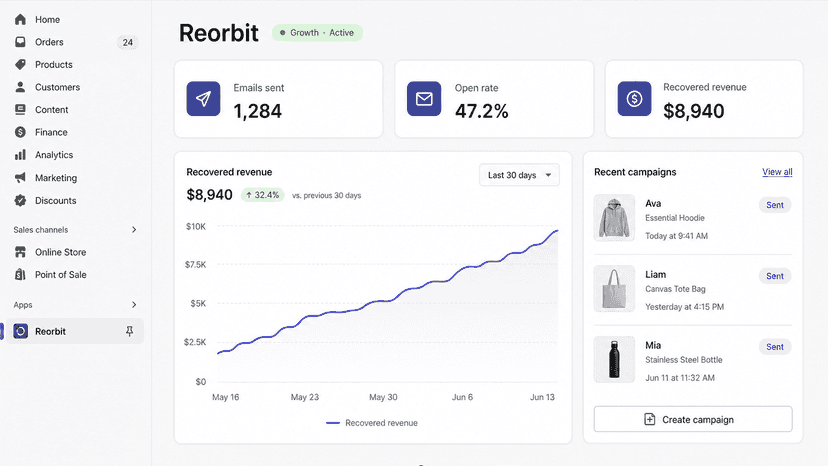Click the Recent campaigns heading

pyautogui.click(x=635, y=172)
